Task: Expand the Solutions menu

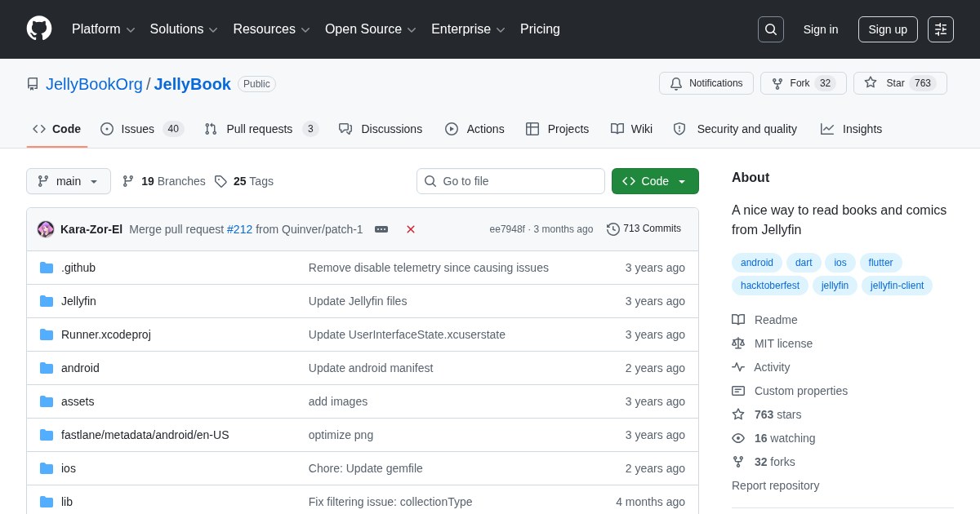Action: 184,29
